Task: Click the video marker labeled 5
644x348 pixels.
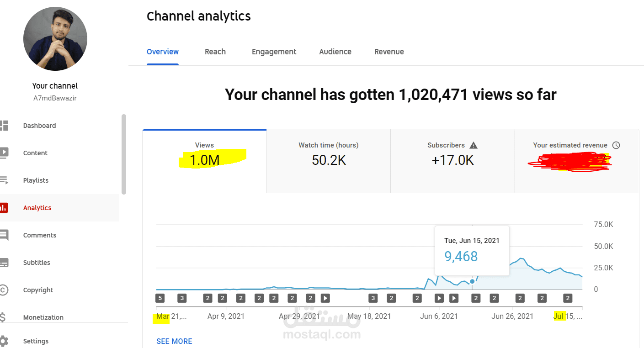Action: coord(160,298)
